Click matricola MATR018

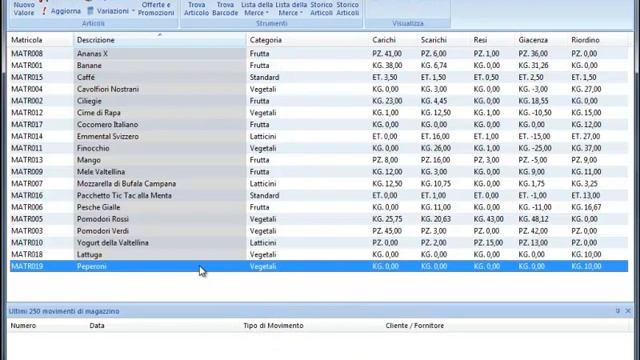pos(27,255)
